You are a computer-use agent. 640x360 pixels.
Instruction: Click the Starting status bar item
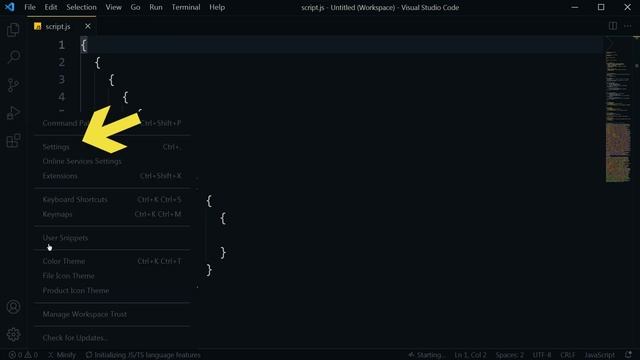coord(426,355)
